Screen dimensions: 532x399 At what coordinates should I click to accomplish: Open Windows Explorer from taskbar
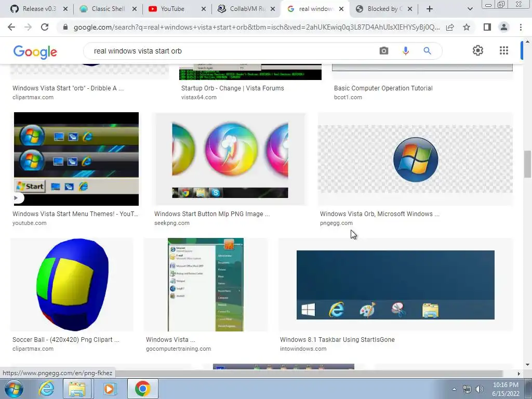click(77, 389)
